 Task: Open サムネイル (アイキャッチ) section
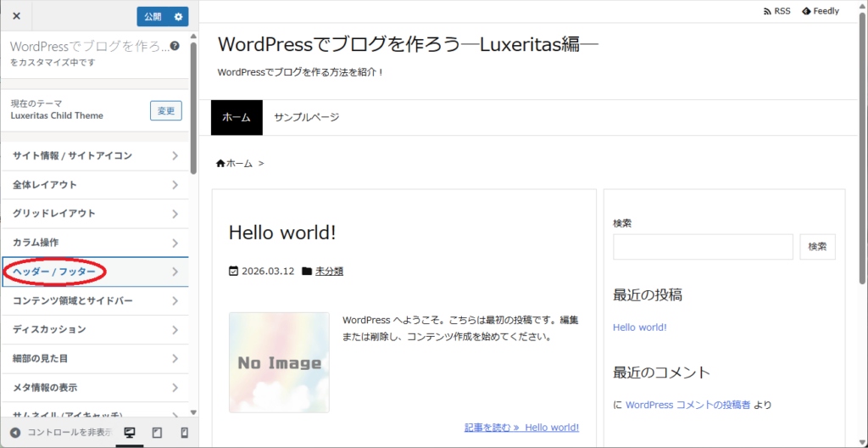(x=95, y=412)
